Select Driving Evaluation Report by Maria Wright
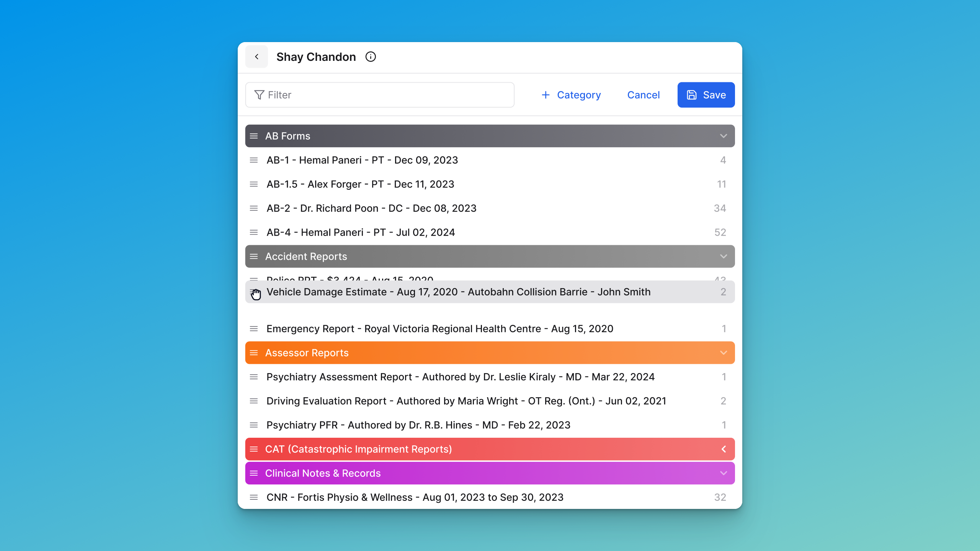 tap(466, 401)
